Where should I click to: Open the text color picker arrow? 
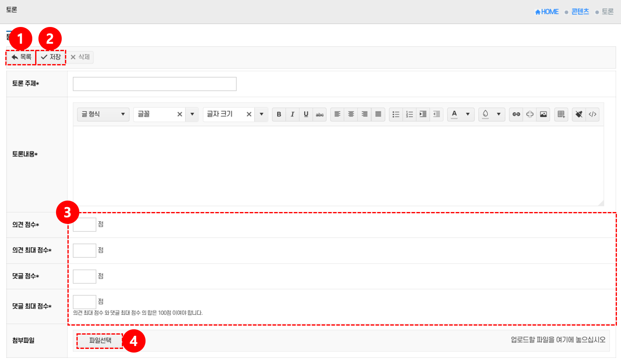pyautogui.click(x=468, y=114)
